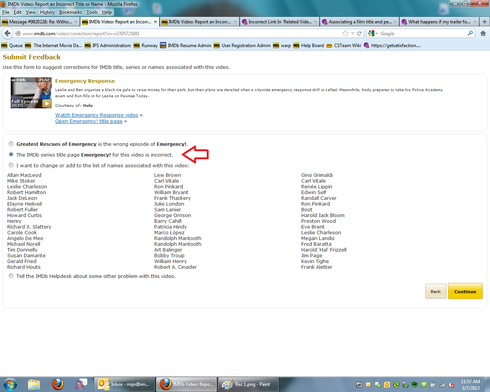490x392 pixels.
Task: Open the Help Board bookmark
Action: click(x=309, y=45)
